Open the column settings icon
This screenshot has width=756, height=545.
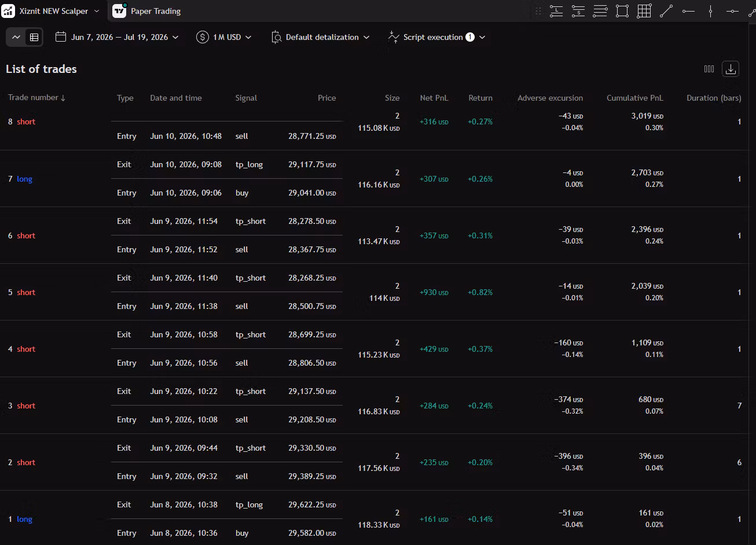pyautogui.click(x=709, y=69)
